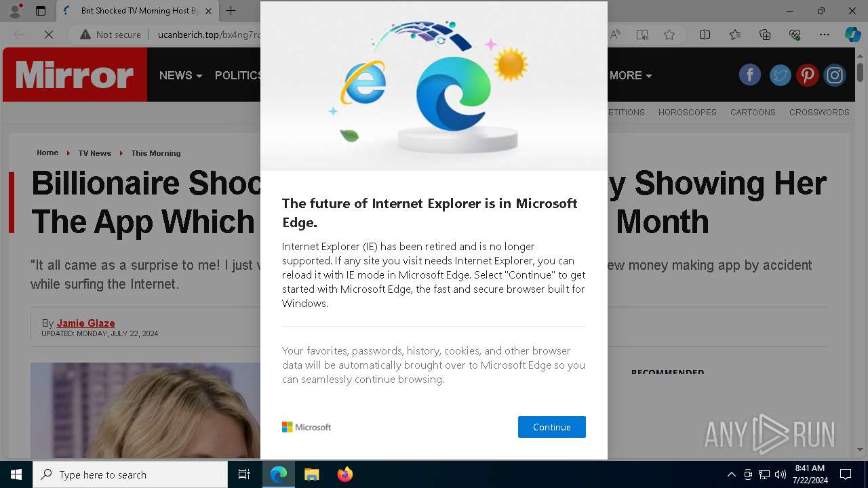This screenshot has height=488, width=868.
Task: Open the Pinterest social icon
Action: pos(807,75)
